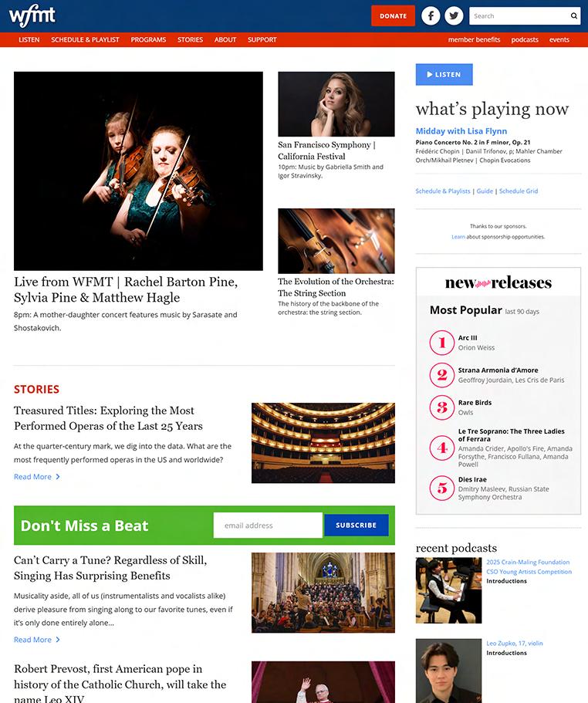Subscribe to the newsletter
This screenshot has height=703, width=588.
[357, 525]
